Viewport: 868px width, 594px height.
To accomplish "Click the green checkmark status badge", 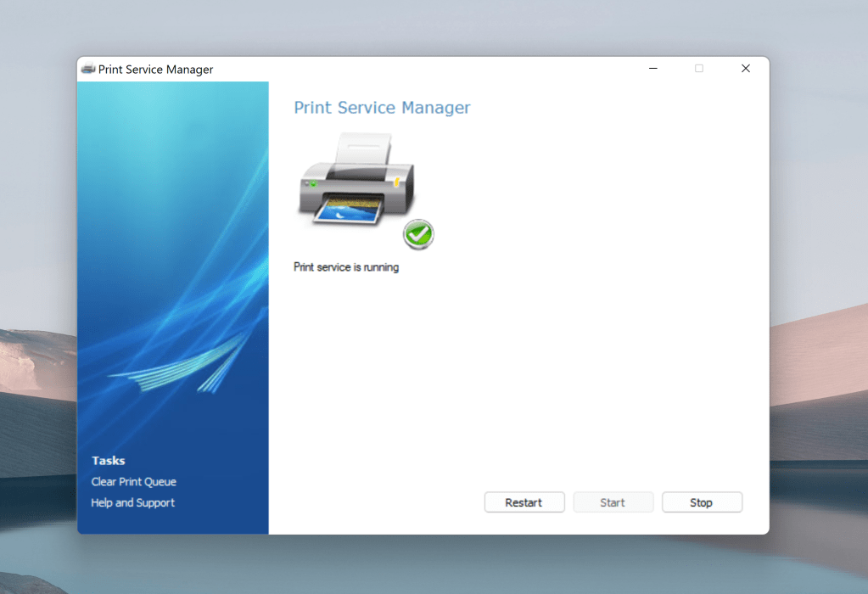I will tap(418, 234).
